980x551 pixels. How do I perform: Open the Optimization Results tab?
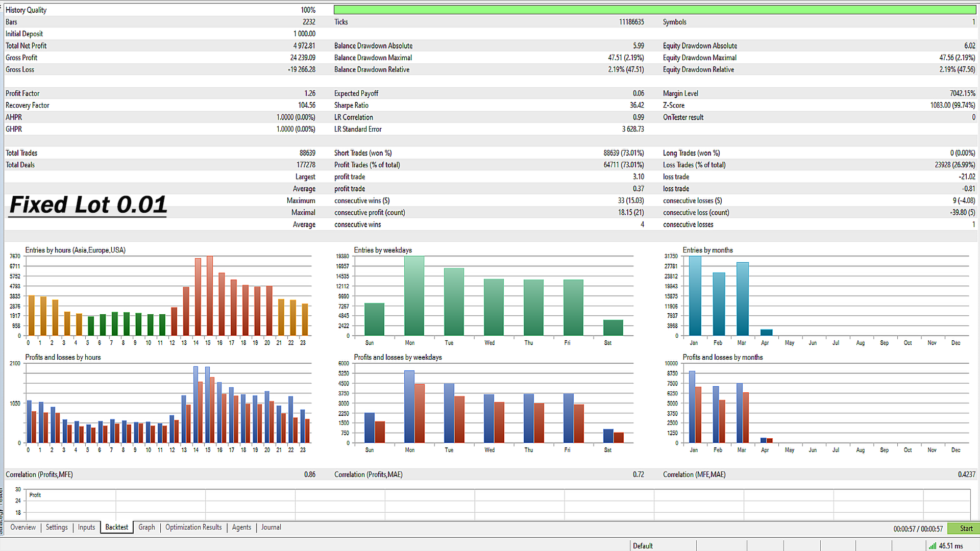click(193, 528)
